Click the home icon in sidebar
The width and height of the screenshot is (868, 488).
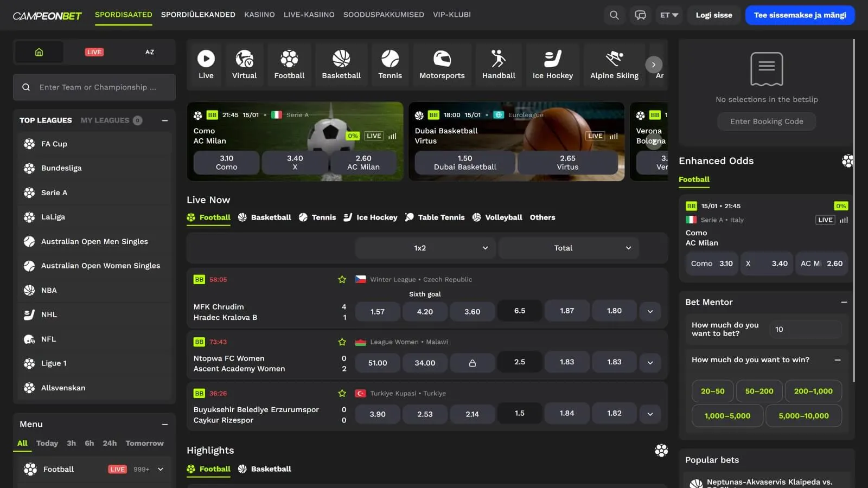(39, 52)
